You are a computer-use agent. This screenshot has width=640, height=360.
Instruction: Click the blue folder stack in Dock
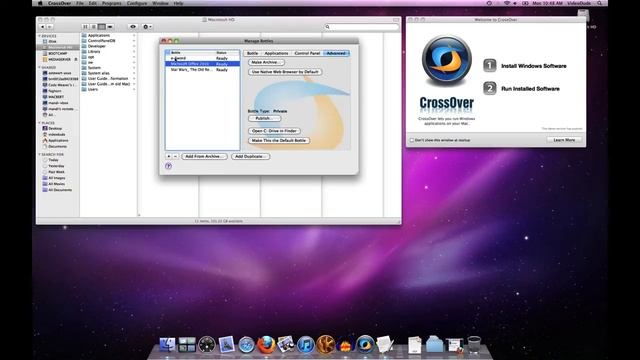click(x=434, y=345)
